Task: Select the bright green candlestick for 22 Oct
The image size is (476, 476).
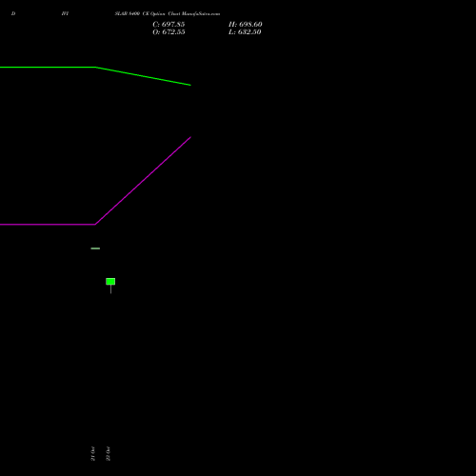Action: pyautogui.click(x=110, y=282)
